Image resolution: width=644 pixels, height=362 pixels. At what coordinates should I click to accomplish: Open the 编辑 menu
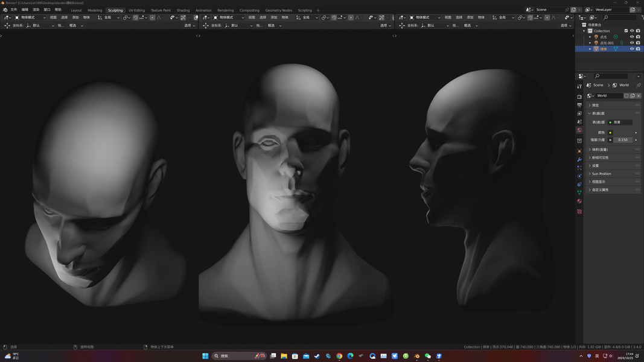click(25, 10)
